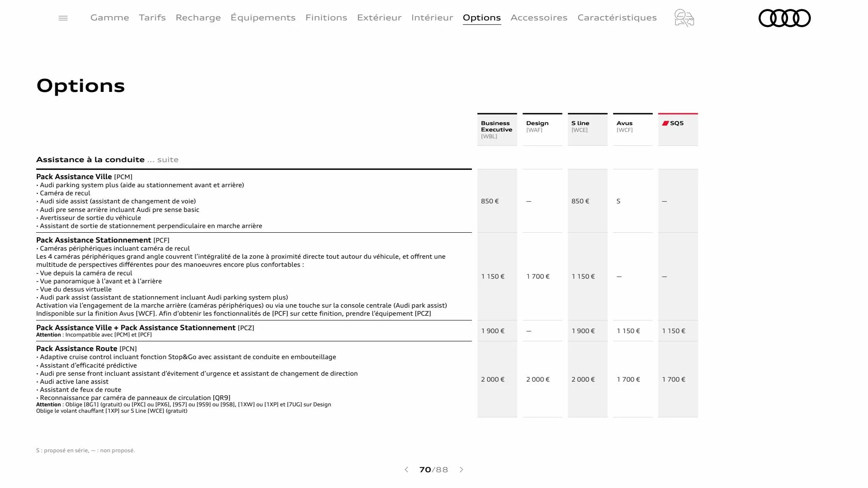
Task: Open the car search/configurator icon
Action: [684, 18]
